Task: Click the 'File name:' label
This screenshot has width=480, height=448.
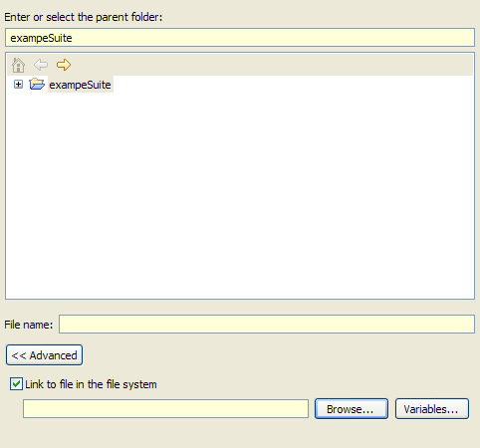Action: (29, 325)
